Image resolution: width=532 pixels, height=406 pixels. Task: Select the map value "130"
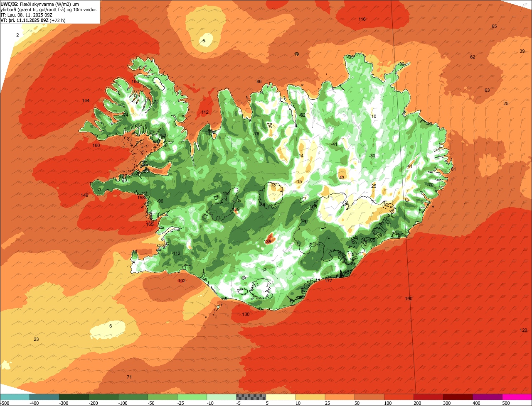tap(246, 314)
